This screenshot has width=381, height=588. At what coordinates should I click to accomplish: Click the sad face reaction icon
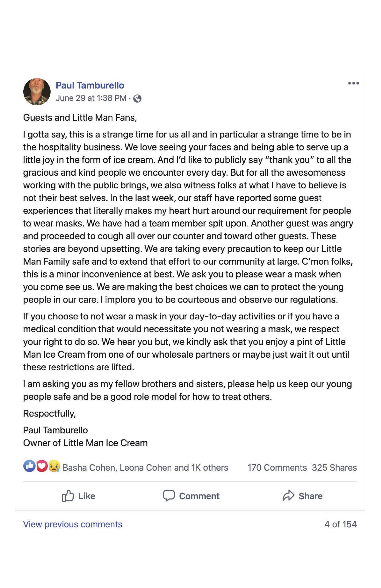(54, 466)
